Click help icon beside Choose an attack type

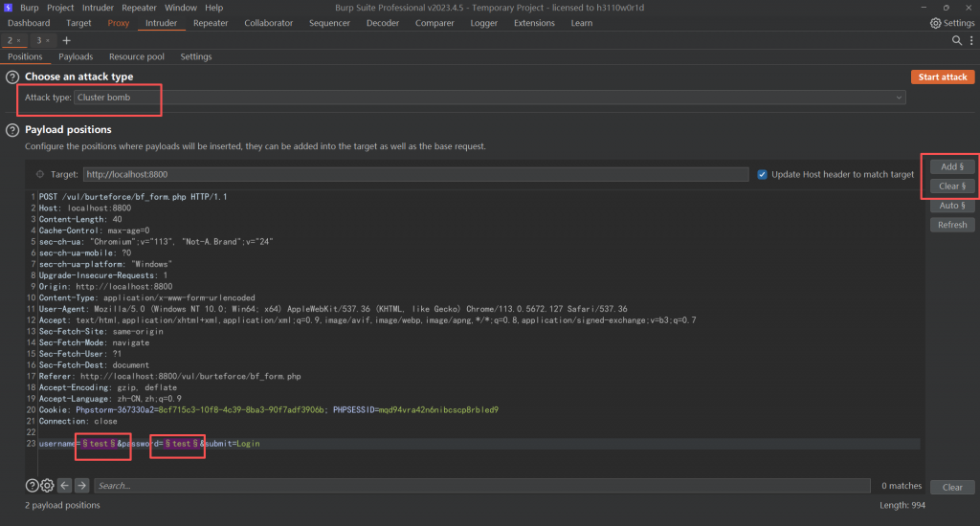pyautogui.click(x=12, y=77)
